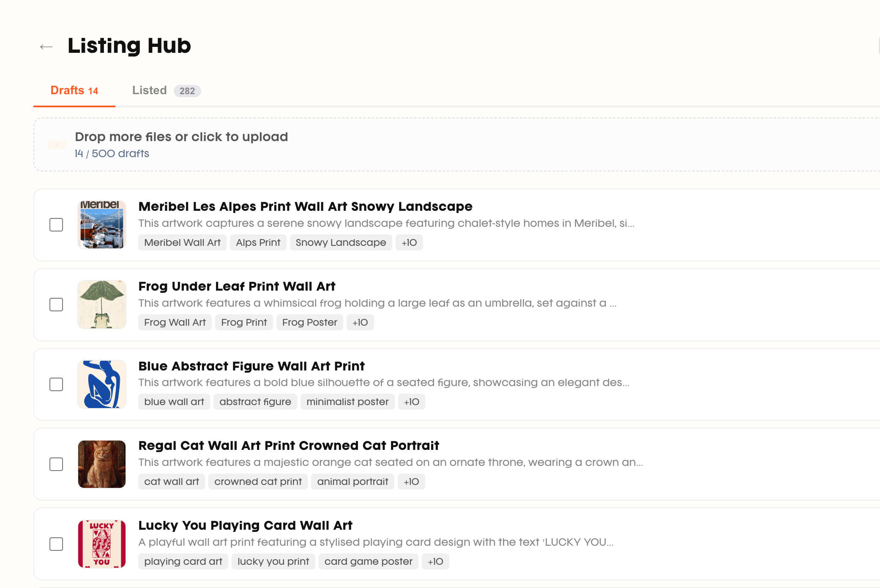The image size is (880, 588).
Task: Open the Lucky You Playing Card Wall Art title
Action: (245, 525)
